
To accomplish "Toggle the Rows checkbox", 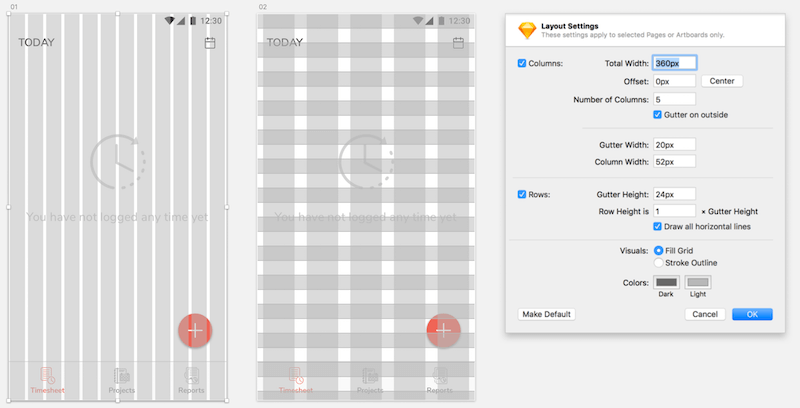I will (522, 194).
